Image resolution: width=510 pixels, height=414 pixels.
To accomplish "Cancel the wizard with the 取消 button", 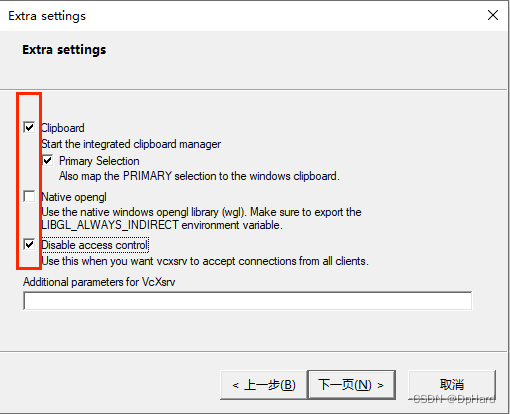I will coord(452,385).
